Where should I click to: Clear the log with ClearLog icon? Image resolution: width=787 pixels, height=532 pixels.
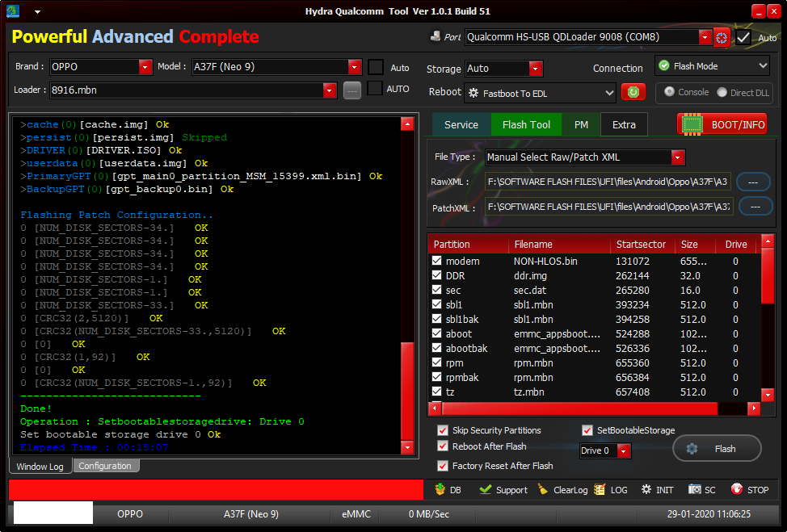(542, 489)
